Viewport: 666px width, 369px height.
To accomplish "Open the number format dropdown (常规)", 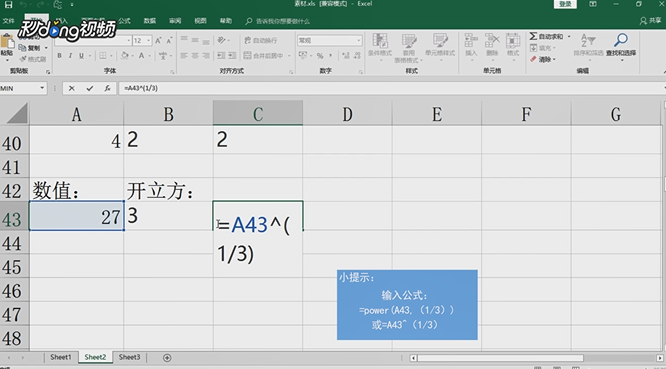I will pyautogui.click(x=359, y=40).
